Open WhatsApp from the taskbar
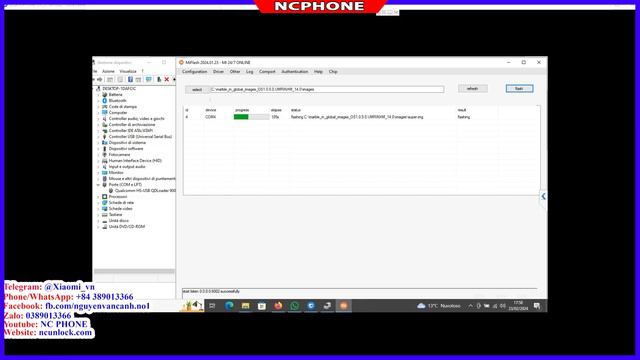The height and width of the screenshot is (360, 640). click(x=294, y=306)
